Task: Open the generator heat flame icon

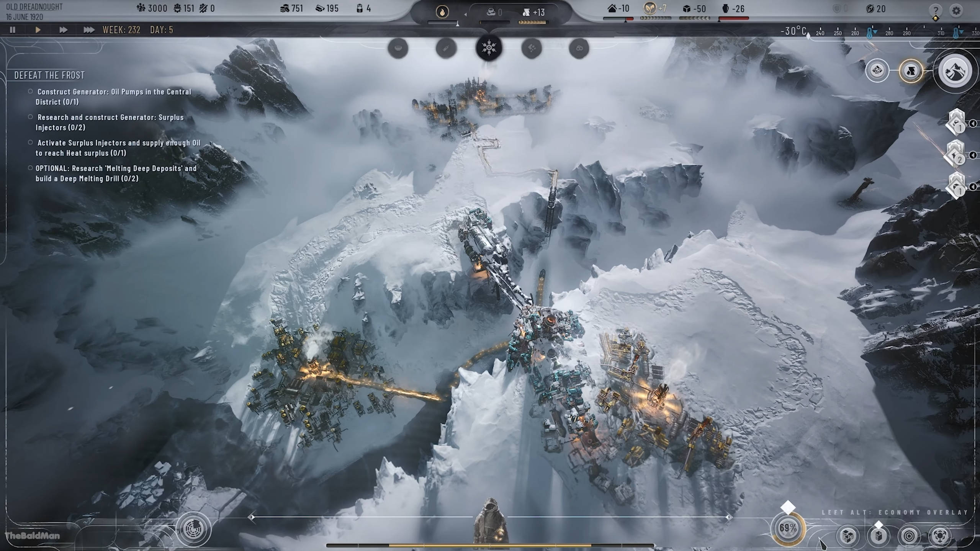Action: click(442, 12)
